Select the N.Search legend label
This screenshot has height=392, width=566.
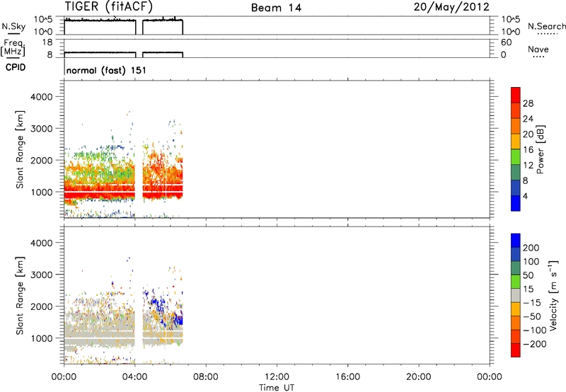546,26
